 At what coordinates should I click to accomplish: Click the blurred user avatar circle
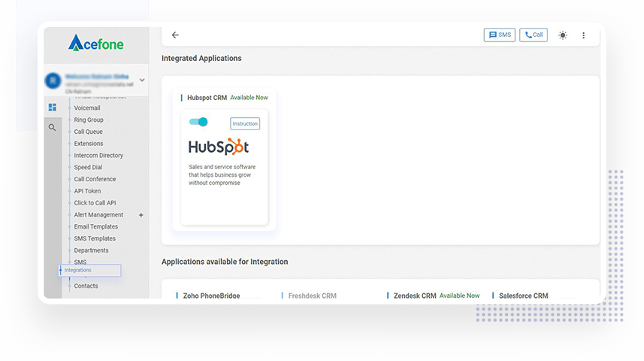(x=53, y=80)
